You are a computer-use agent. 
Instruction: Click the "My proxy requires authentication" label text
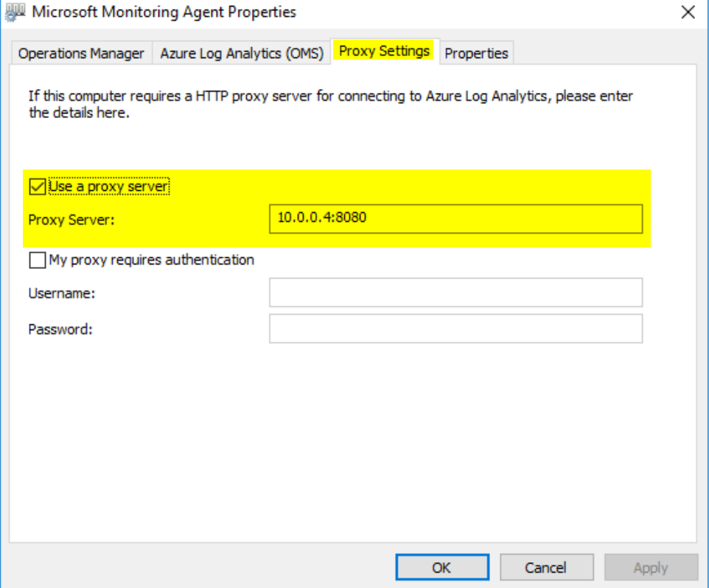[x=152, y=260]
